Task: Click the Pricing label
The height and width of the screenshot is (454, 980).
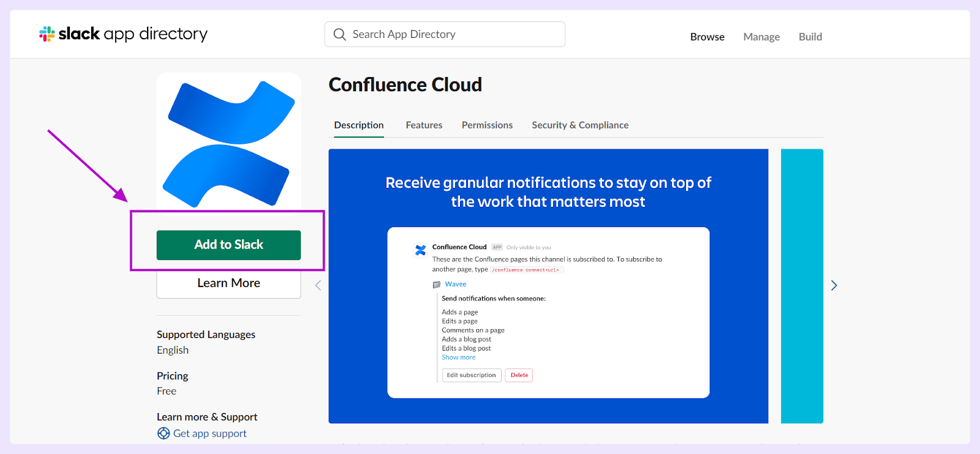Action: [172, 376]
